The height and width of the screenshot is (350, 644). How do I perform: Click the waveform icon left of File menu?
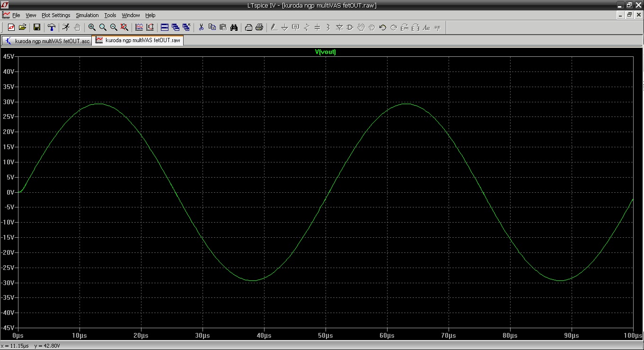point(6,15)
